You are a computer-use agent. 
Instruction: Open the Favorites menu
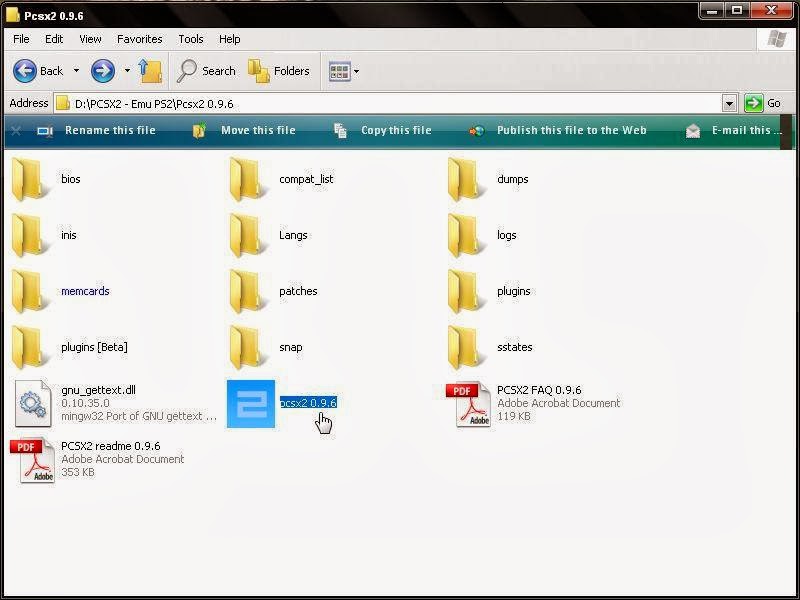139,39
